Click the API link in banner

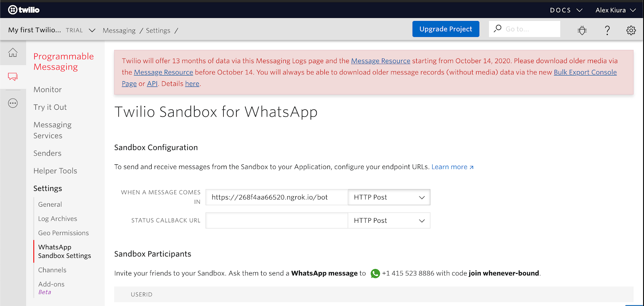(x=152, y=84)
